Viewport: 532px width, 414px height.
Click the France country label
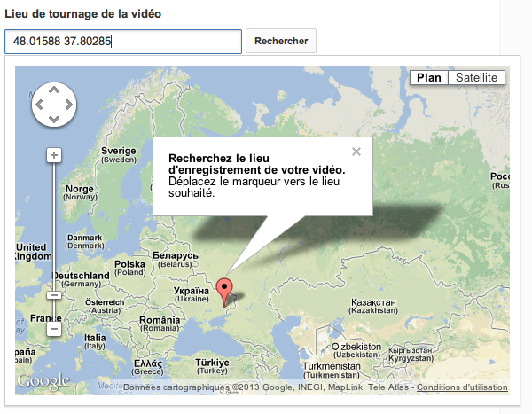[46, 318]
